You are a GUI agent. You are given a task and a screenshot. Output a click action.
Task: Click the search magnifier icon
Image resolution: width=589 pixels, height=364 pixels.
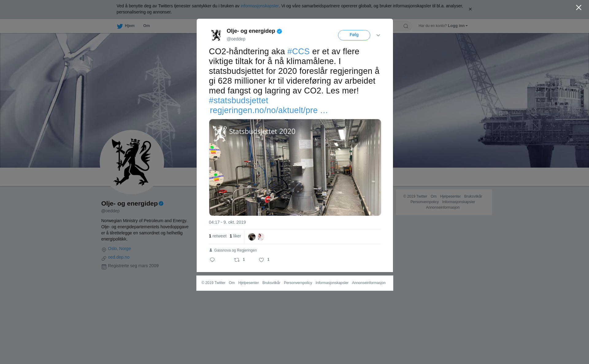406,26
